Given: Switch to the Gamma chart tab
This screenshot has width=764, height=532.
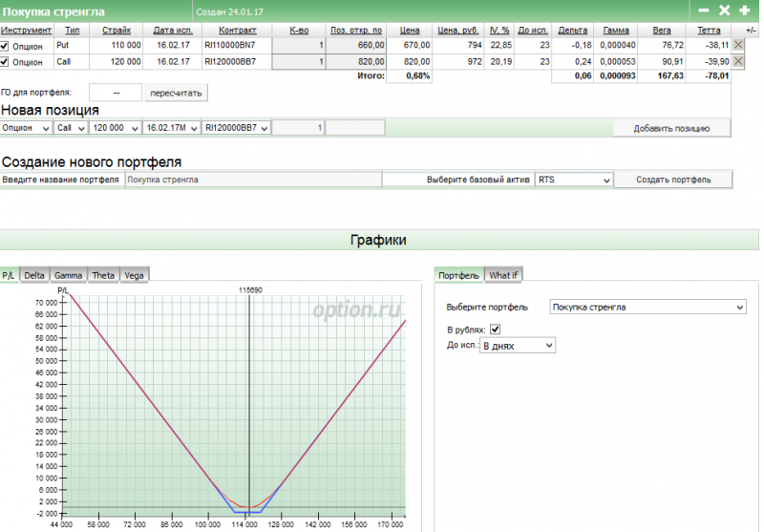Looking at the screenshot, I should 68,275.
